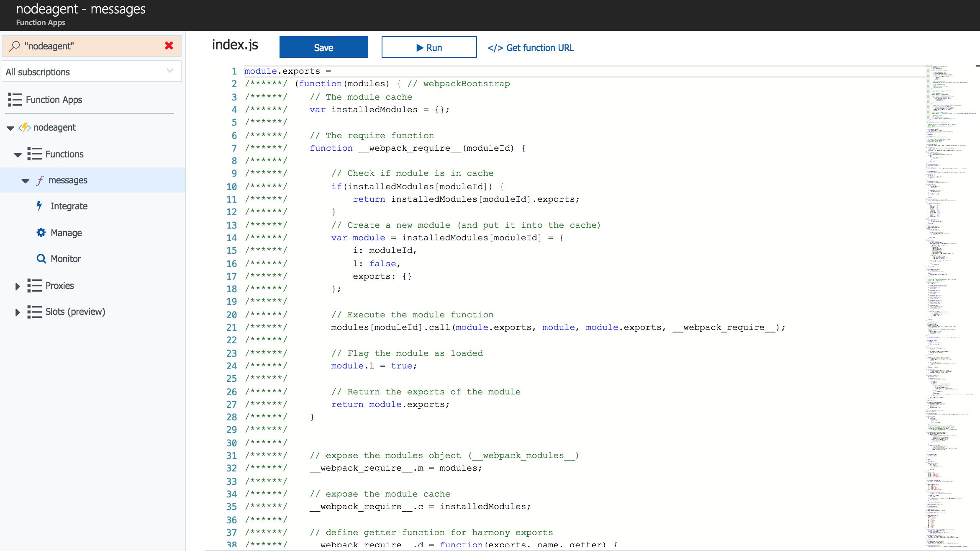Click the 'nodeagent - messages' header title
The image size is (980, 551).
tap(81, 9)
